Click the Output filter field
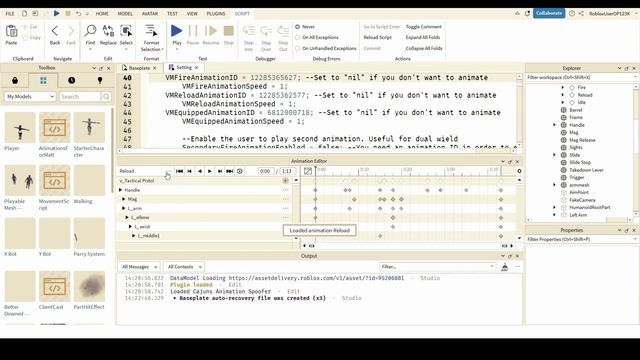 pyautogui.click(x=437, y=267)
